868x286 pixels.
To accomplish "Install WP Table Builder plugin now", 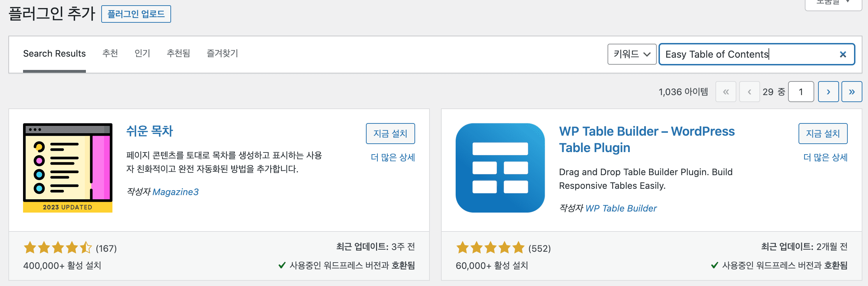I will tap(823, 134).
